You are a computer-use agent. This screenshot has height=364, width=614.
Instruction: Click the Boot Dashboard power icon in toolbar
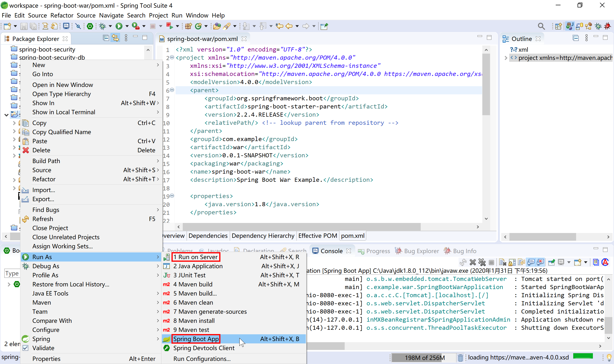point(90,26)
